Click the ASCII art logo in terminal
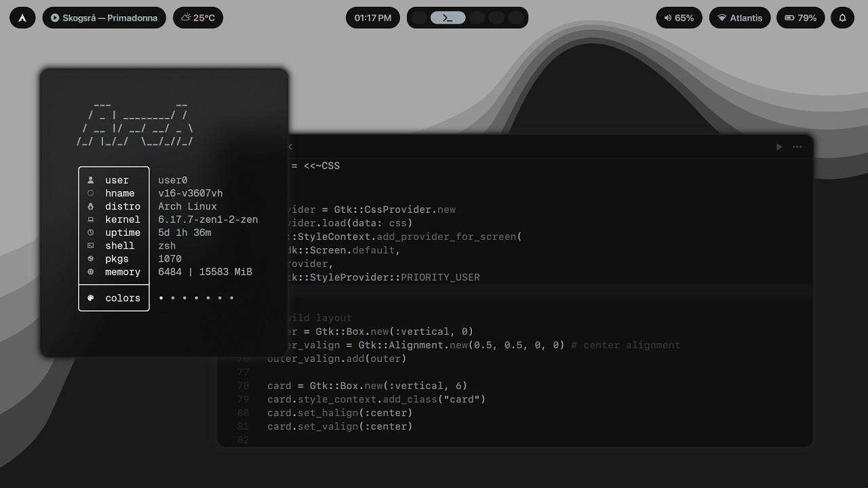The width and height of the screenshot is (868, 488). click(x=136, y=123)
